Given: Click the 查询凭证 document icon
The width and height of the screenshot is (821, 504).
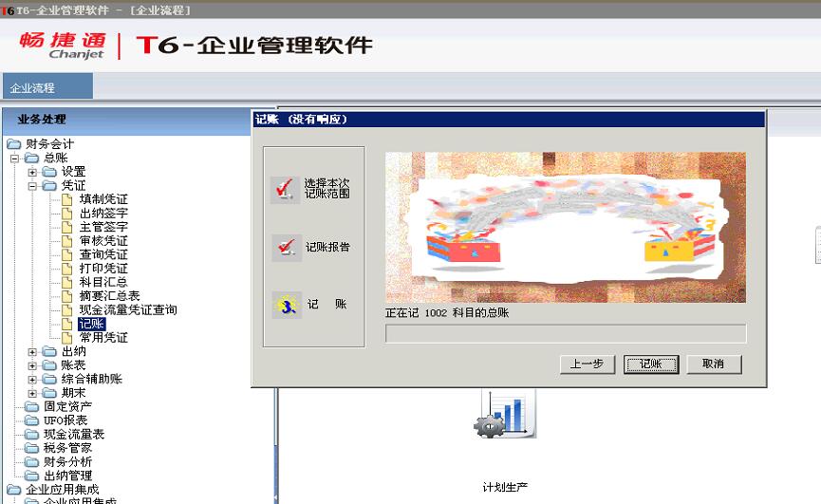Looking at the screenshot, I should coord(67,254).
